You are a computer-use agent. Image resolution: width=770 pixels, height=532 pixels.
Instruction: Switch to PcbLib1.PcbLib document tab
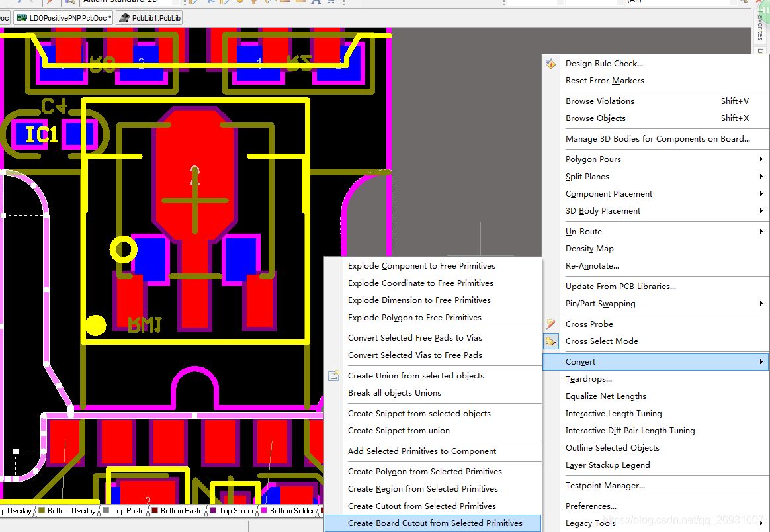(150, 18)
